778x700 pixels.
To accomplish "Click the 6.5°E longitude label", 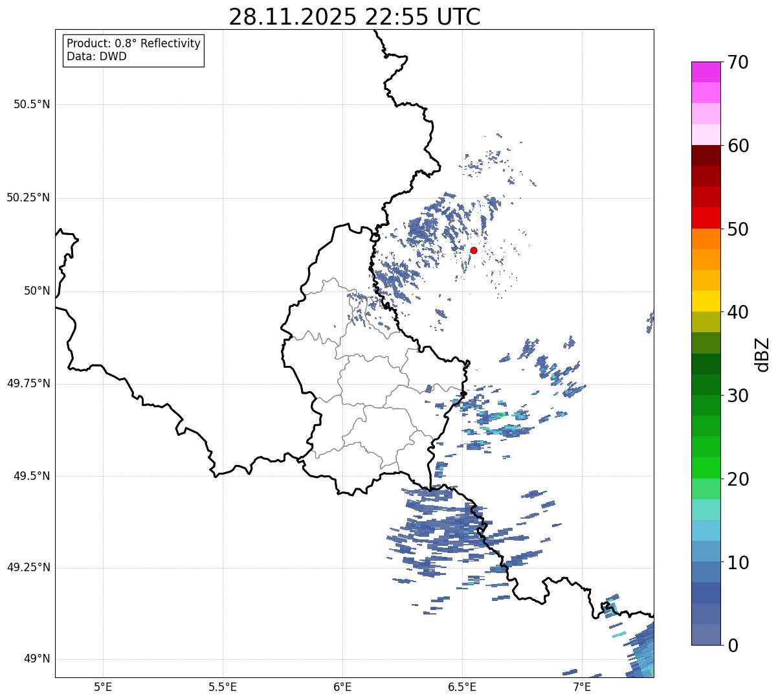I will coord(462,686).
